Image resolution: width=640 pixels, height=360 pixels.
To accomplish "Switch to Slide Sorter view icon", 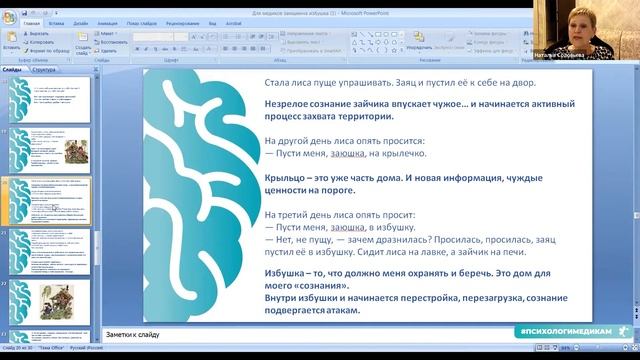I will coord(547,348).
